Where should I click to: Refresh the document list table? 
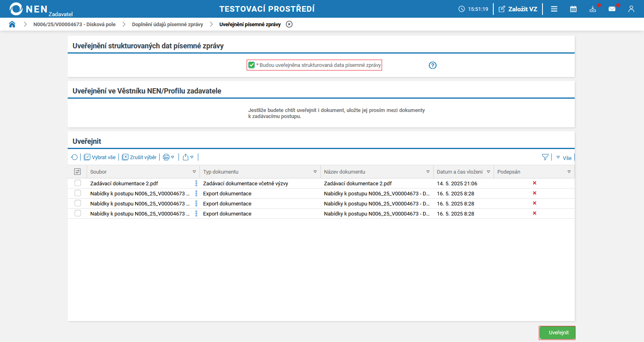[x=75, y=157]
